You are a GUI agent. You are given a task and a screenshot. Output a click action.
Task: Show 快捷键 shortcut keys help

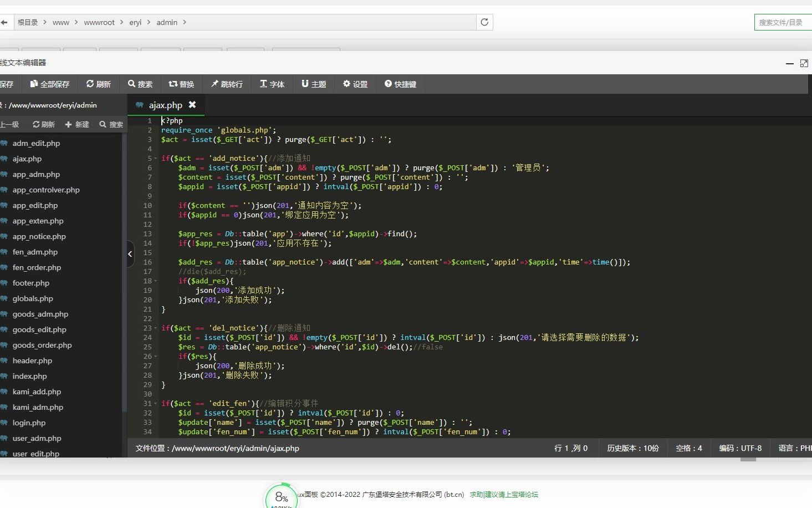click(400, 84)
